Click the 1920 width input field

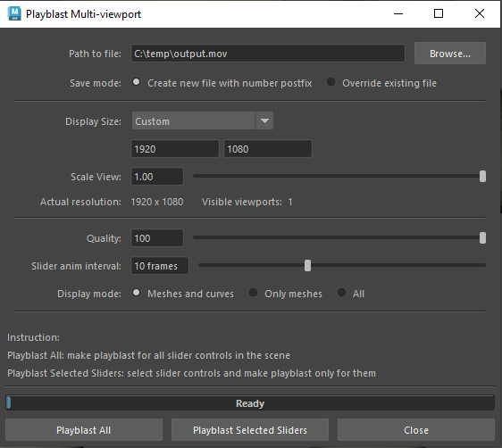click(x=175, y=149)
